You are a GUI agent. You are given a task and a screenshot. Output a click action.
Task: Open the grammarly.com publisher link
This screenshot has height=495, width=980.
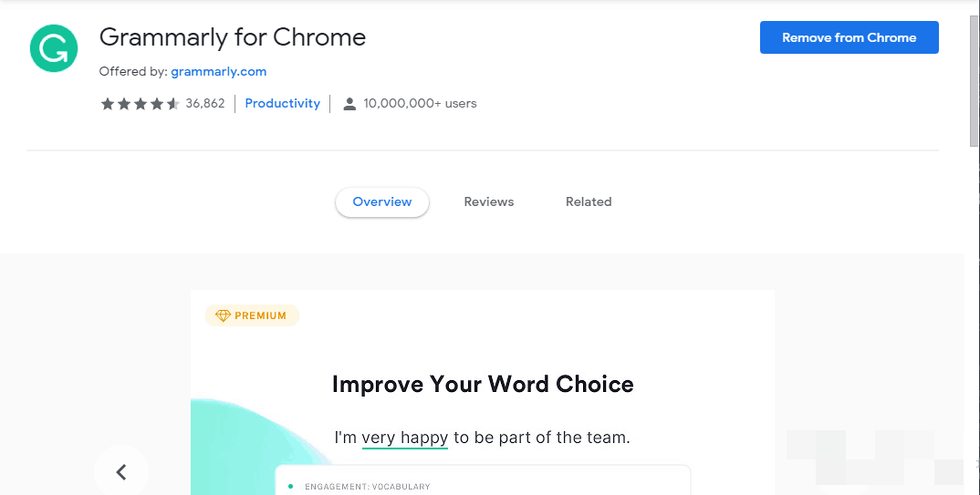(219, 71)
